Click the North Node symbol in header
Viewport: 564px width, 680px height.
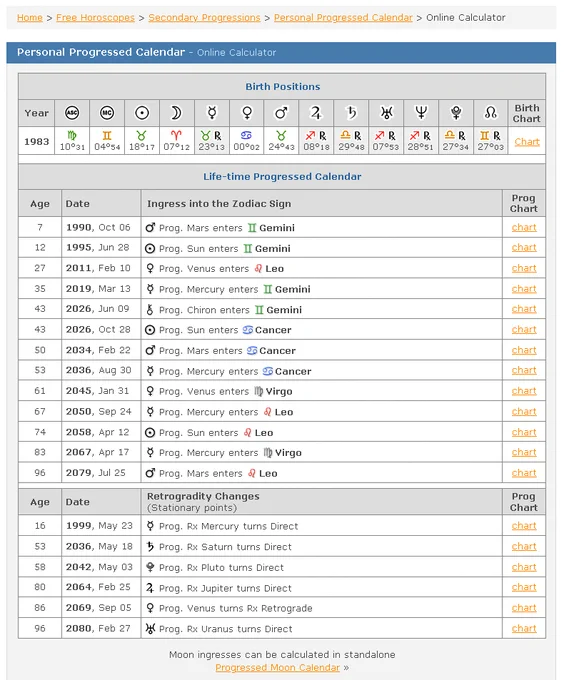(x=491, y=113)
